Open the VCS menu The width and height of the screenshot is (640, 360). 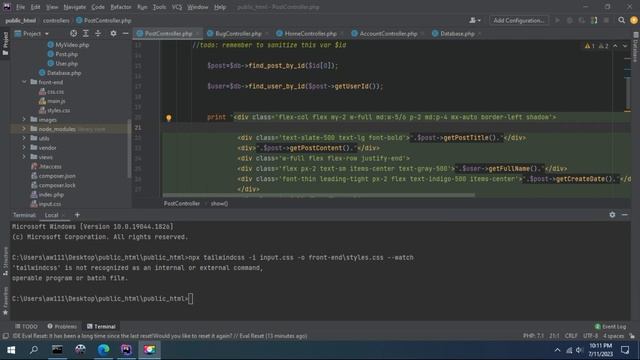click(177, 7)
